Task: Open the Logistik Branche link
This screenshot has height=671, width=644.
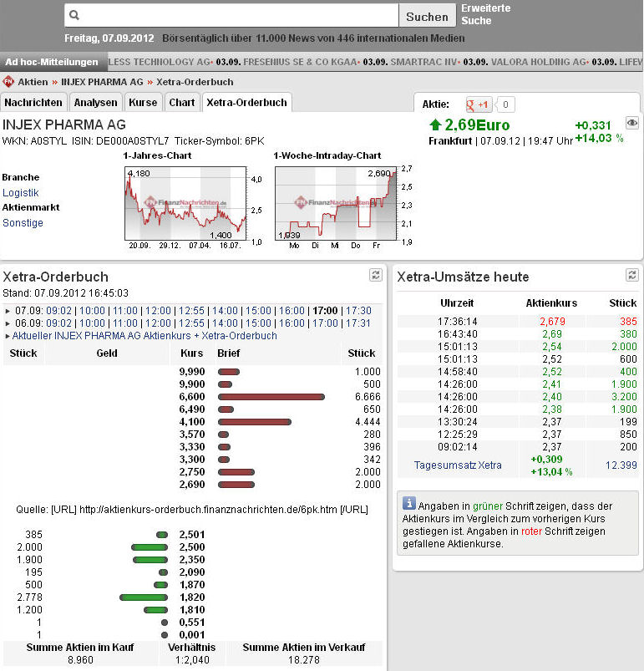Action: pos(21,192)
